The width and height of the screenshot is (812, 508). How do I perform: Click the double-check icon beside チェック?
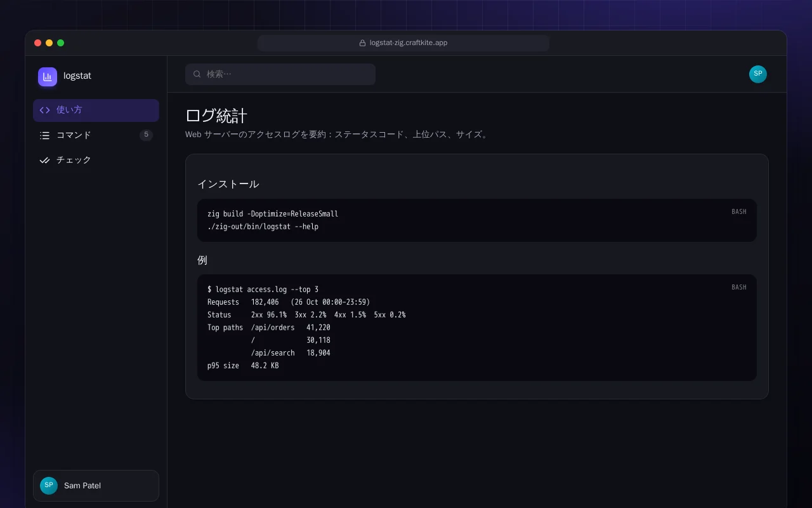click(x=44, y=160)
